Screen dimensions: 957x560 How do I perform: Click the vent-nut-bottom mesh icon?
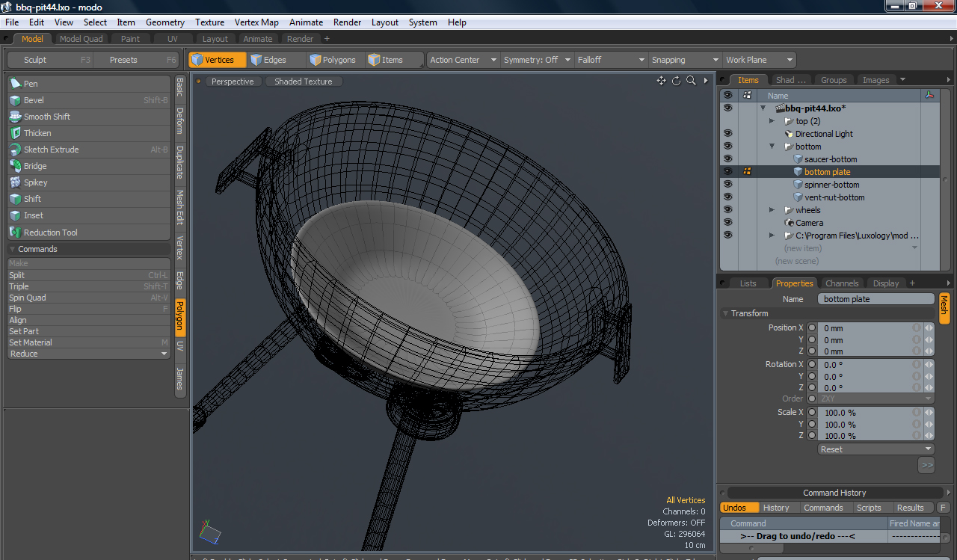tap(798, 197)
